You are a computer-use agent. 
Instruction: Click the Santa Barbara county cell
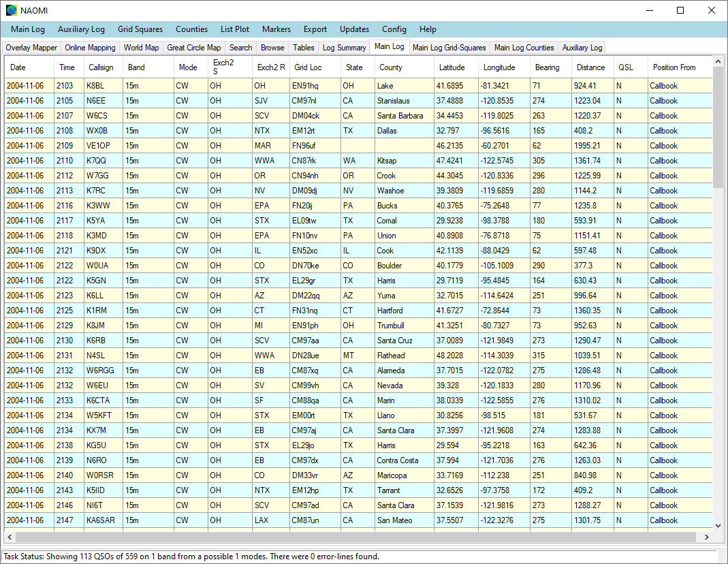pos(405,116)
